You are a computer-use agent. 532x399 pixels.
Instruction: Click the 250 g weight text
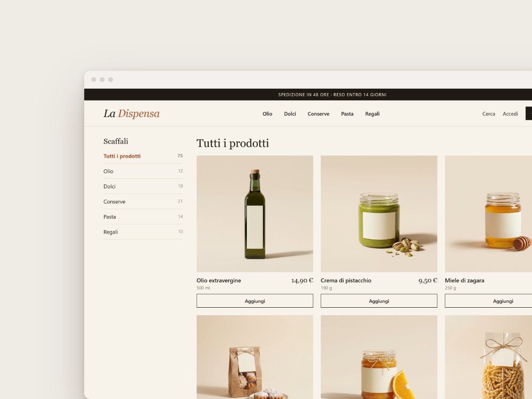[450, 288]
